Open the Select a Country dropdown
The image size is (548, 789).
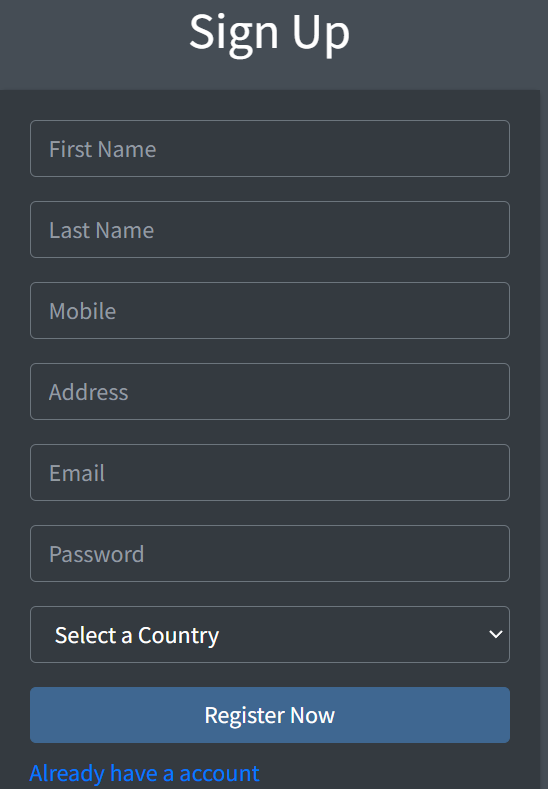click(x=270, y=635)
